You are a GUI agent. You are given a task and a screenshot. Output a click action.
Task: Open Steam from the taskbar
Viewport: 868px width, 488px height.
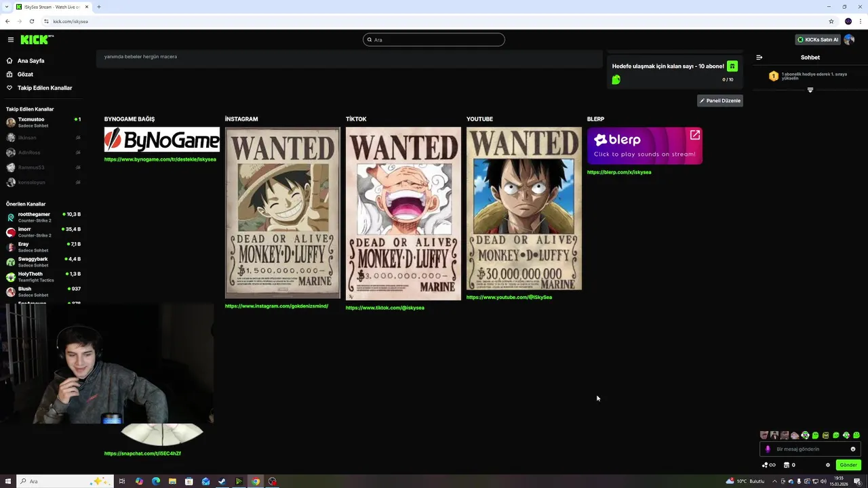(x=222, y=481)
